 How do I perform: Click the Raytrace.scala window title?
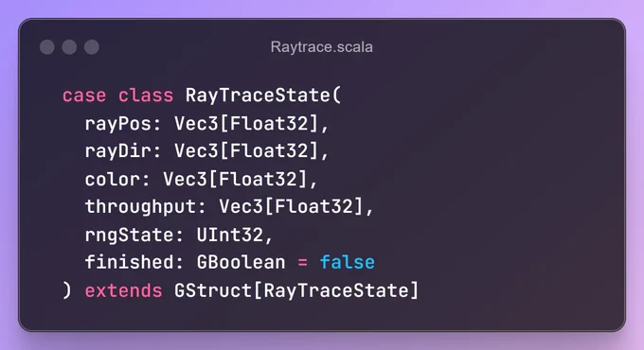(x=322, y=46)
